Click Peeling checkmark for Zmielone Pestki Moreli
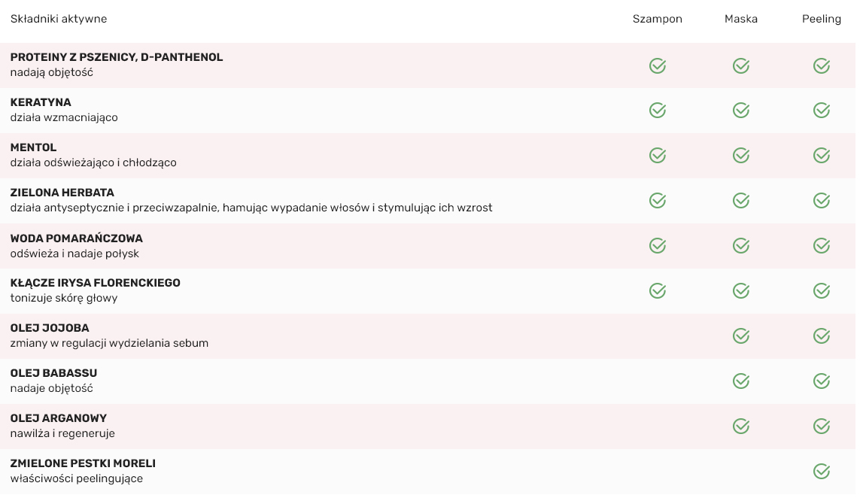 (822, 472)
